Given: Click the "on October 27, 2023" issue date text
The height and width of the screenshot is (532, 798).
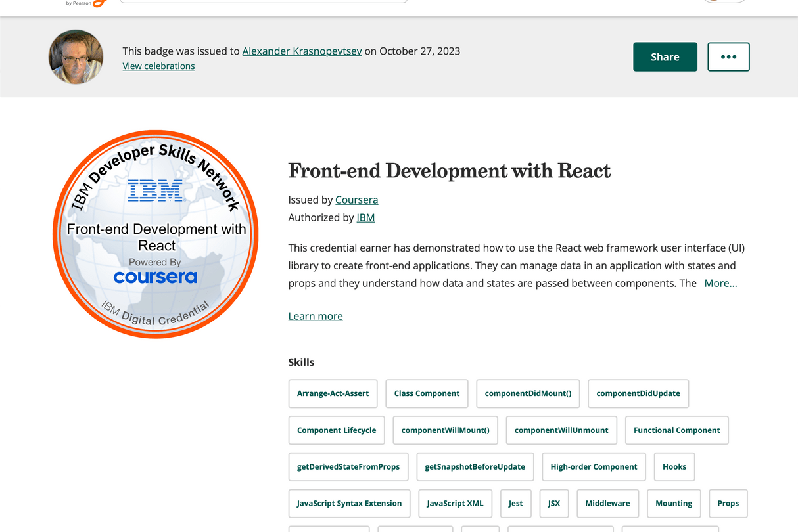Looking at the screenshot, I should [x=412, y=51].
